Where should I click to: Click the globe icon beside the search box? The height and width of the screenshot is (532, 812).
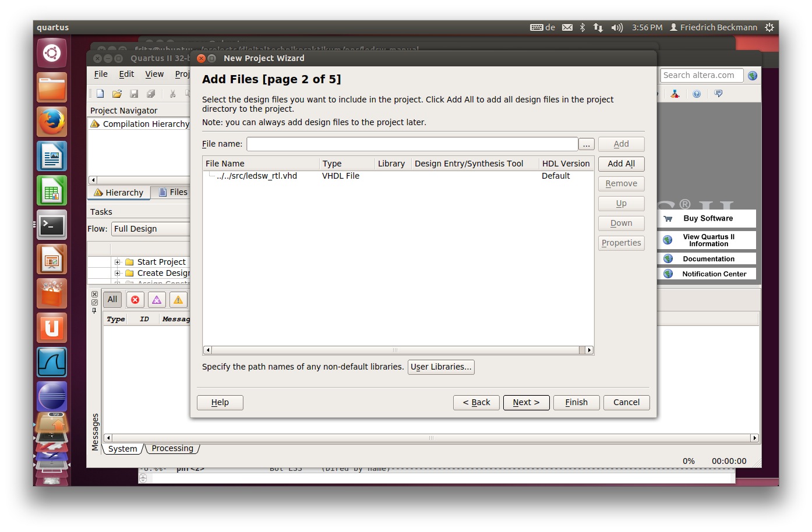pos(753,76)
